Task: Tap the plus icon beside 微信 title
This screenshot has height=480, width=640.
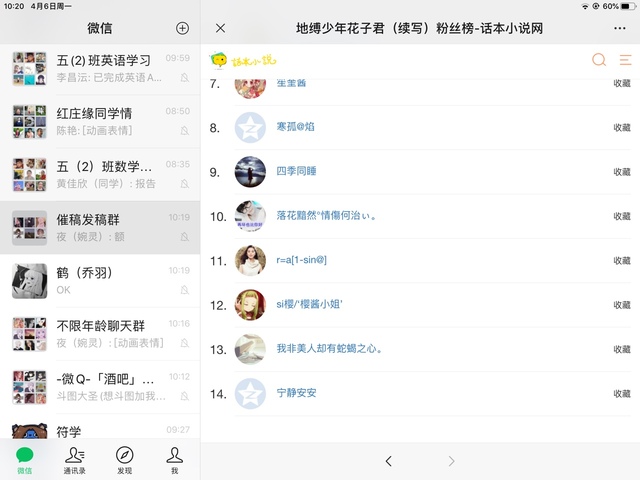Action: point(182,28)
